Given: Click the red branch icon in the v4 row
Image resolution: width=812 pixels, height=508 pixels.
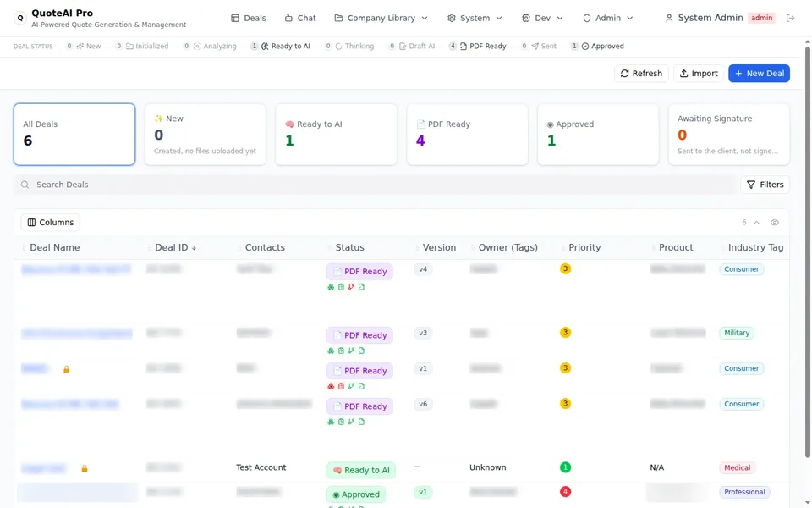Looking at the screenshot, I should coord(351,287).
